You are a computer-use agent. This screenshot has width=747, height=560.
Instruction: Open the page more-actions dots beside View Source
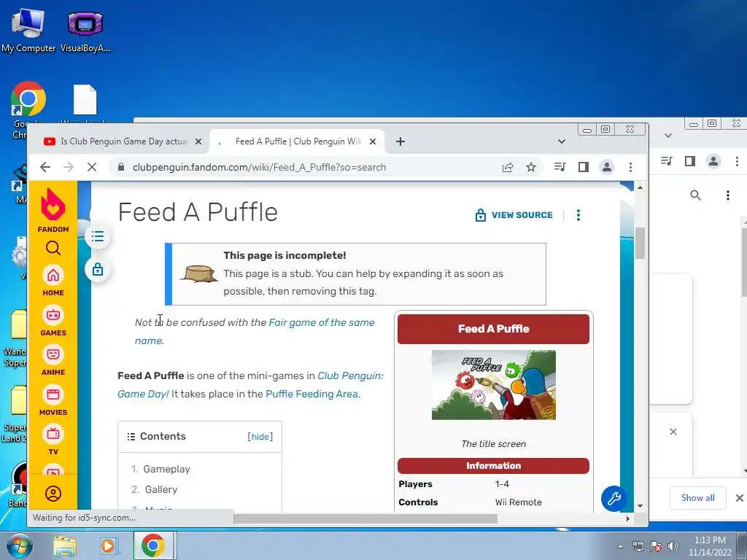tap(578, 215)
